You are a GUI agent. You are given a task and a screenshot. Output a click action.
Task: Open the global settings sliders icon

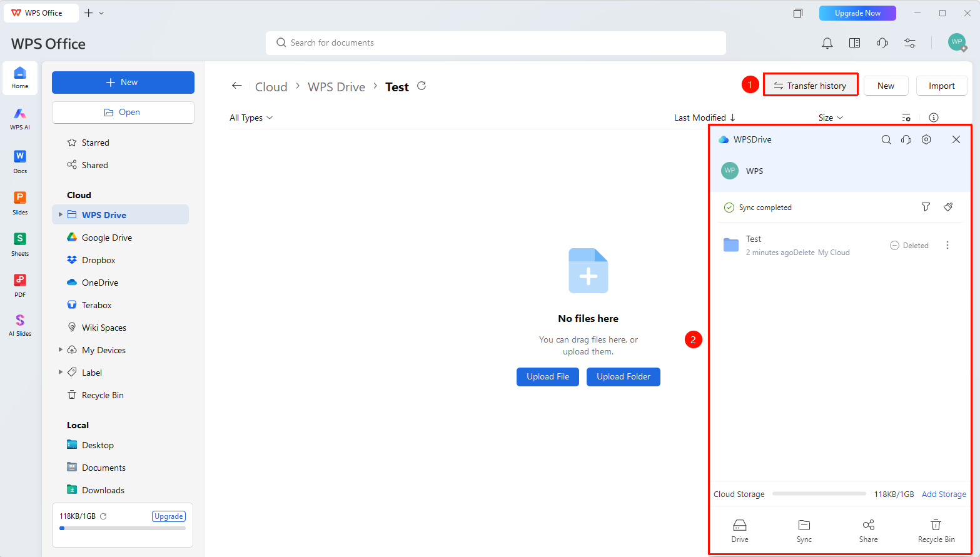910,43
